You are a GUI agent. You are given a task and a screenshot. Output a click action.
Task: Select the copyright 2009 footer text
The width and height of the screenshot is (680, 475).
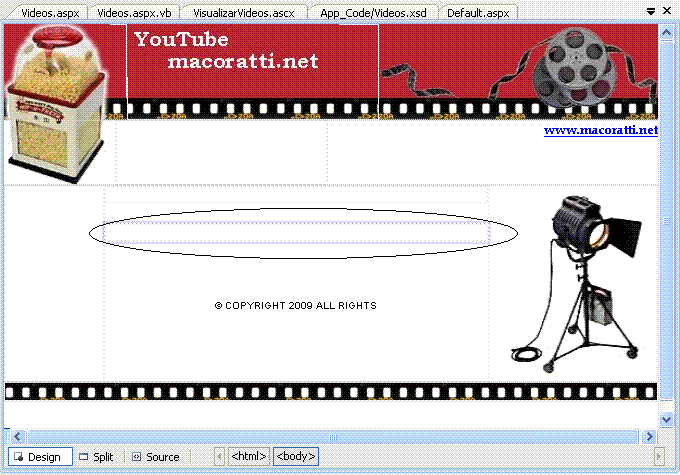296,305
